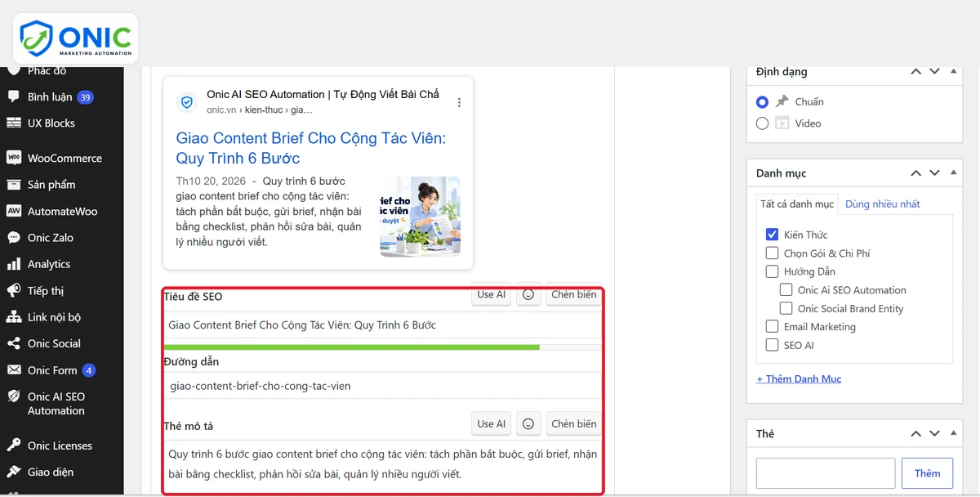Check the Chọn Gói & Chi Phí category
Screen dimensions: 980x497
coord(772,253)
